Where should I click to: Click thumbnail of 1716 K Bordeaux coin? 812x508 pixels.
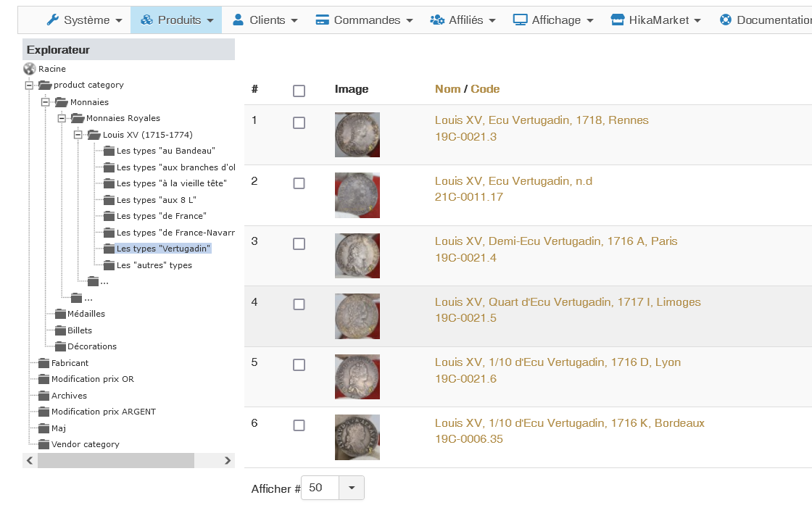357,437
